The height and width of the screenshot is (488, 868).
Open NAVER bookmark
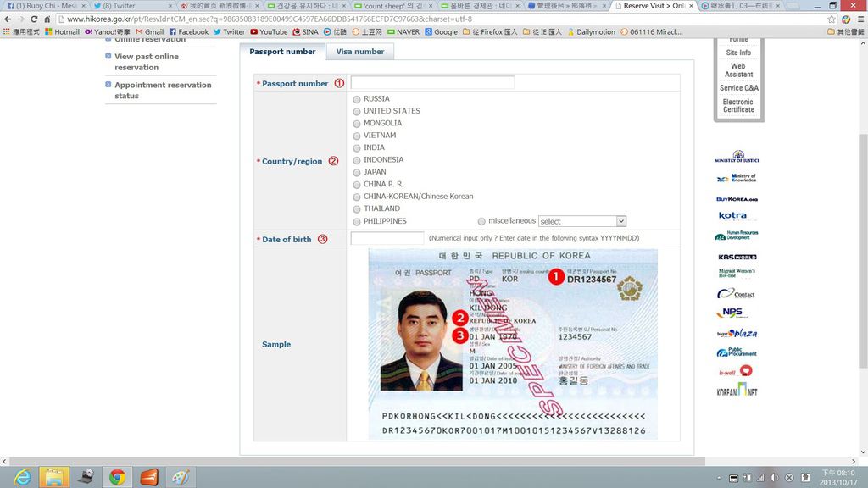tap(403, 31)
